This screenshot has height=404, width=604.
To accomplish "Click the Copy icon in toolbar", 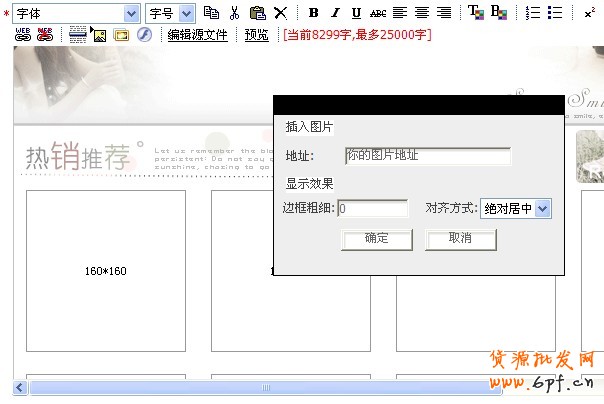I will point(211,13).
